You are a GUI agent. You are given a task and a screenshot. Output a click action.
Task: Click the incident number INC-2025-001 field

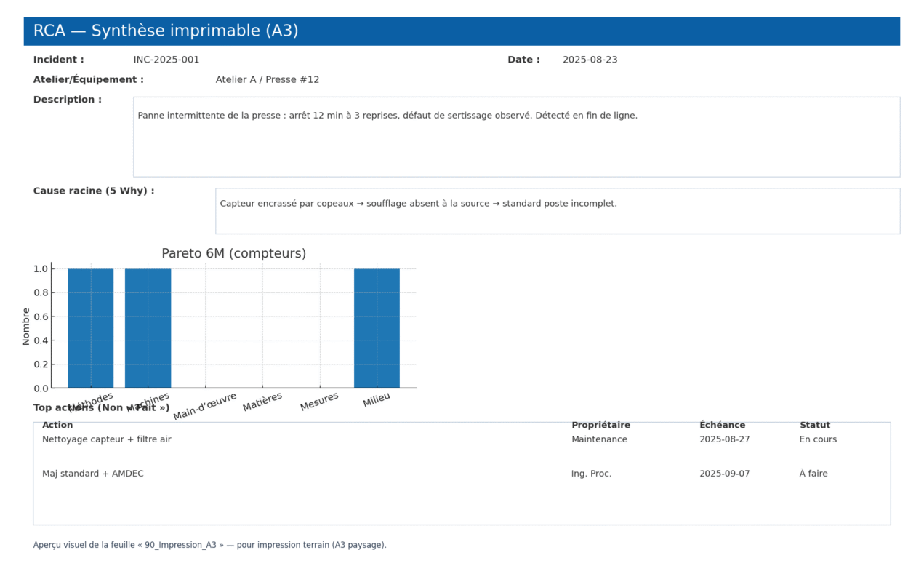pyautogui.click(x=166, y=60)
